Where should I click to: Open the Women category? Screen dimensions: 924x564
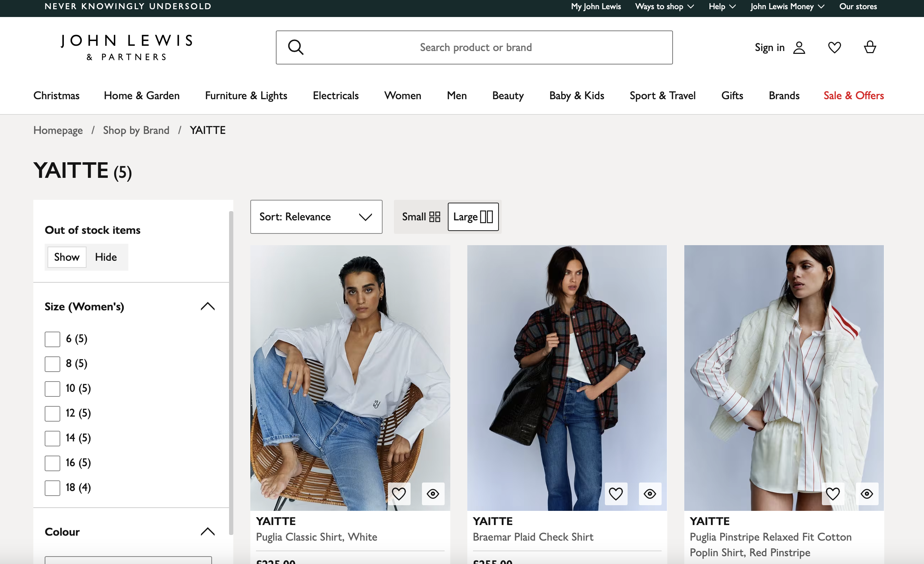(x=403, y=96)
